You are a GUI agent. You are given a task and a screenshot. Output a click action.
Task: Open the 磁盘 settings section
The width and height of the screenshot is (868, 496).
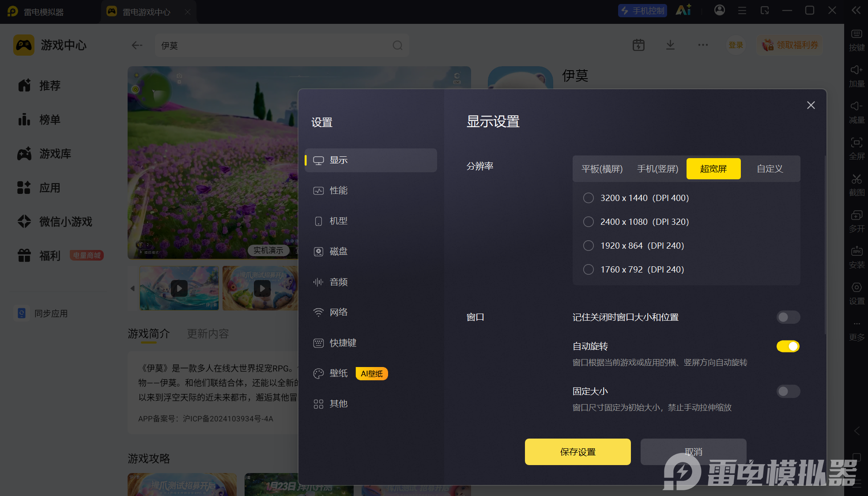pyautogui.click(x=370, y=251)
